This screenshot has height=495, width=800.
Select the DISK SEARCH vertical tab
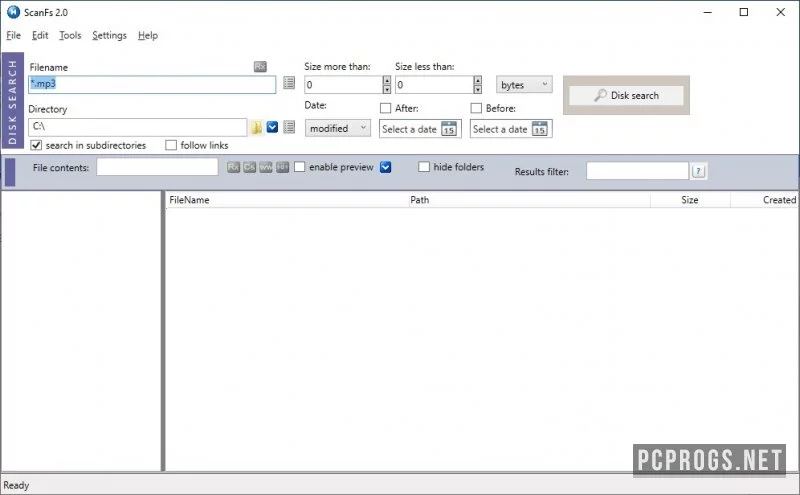point(13,100)
